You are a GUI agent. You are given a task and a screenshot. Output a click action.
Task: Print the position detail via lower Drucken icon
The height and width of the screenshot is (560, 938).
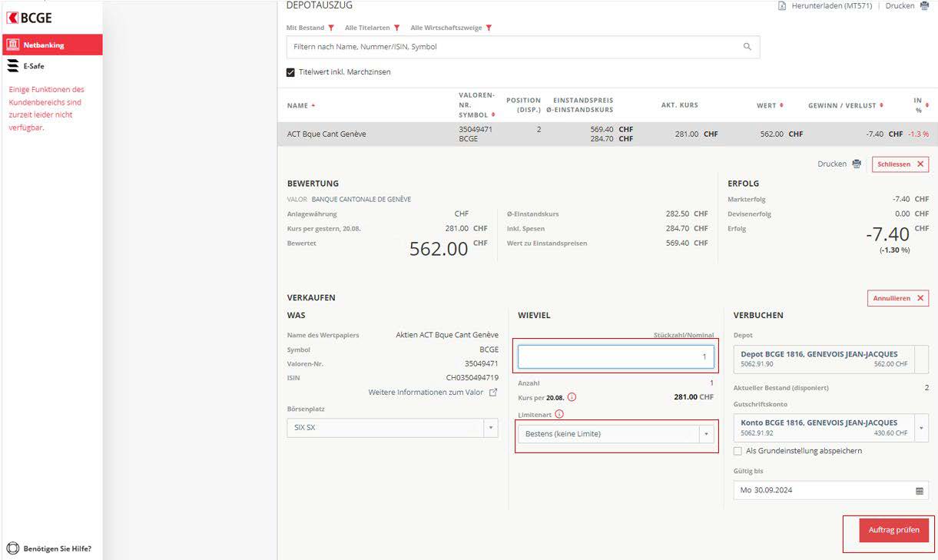[857, 164]
